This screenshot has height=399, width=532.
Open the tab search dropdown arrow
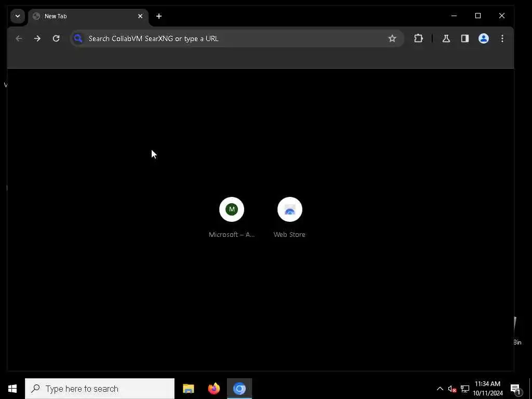(18, 16)
